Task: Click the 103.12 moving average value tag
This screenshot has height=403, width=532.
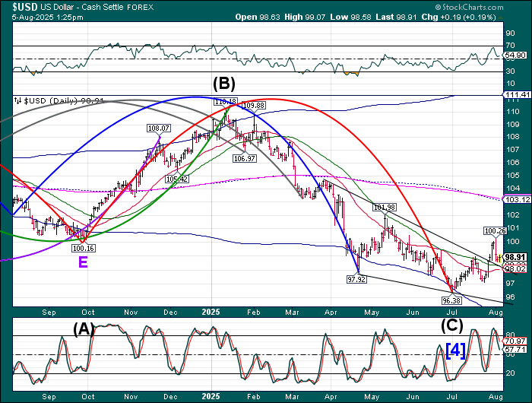Action: [515, 199]
